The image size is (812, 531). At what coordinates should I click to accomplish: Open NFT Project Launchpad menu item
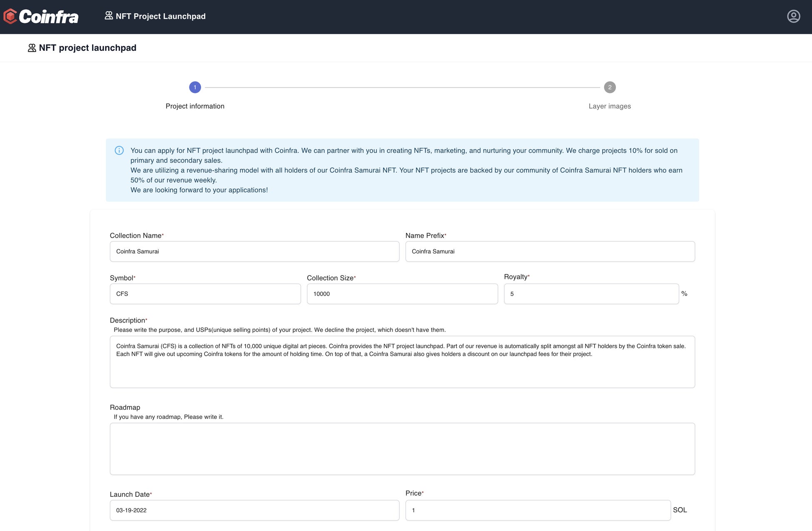pos(161,16)
